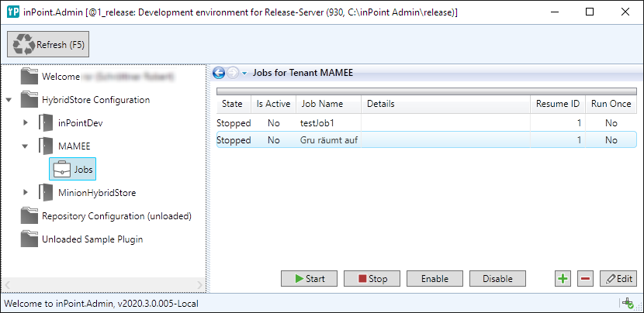The image size is (644, 313).
Task: Collapse the MAMEE tree node
Action: click(x=26, y=146)
